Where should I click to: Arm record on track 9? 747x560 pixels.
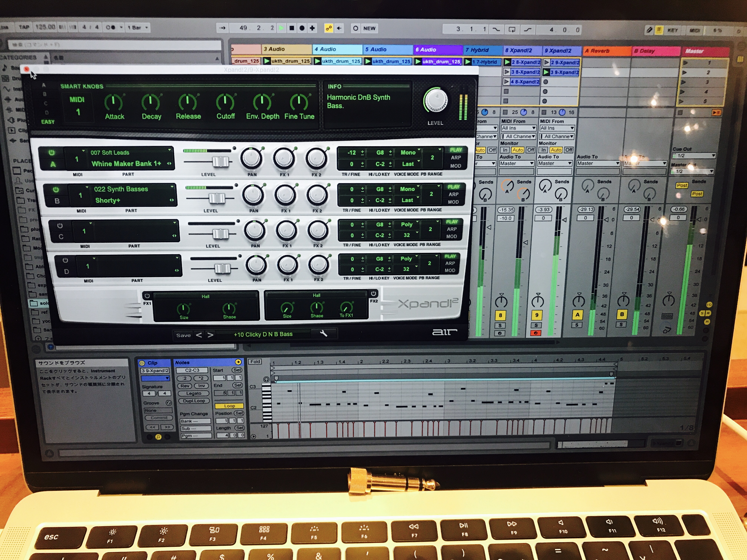536,333
